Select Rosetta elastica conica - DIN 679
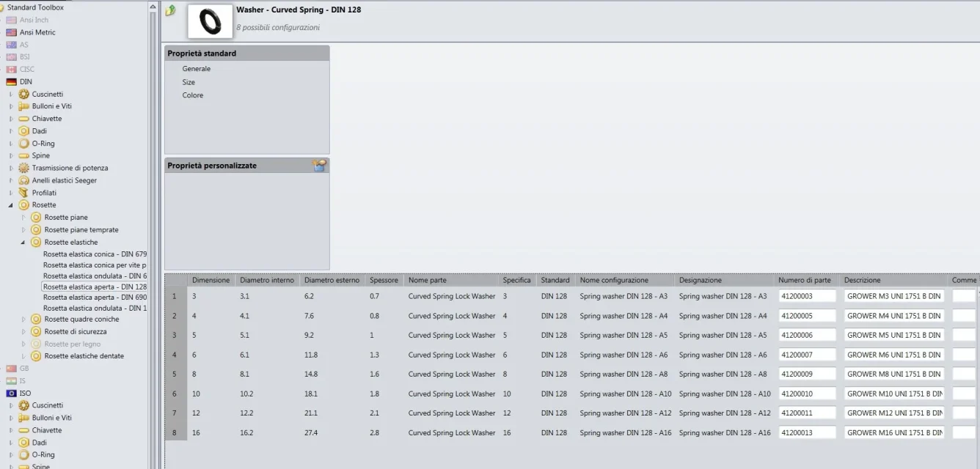 tap(95, 254)
